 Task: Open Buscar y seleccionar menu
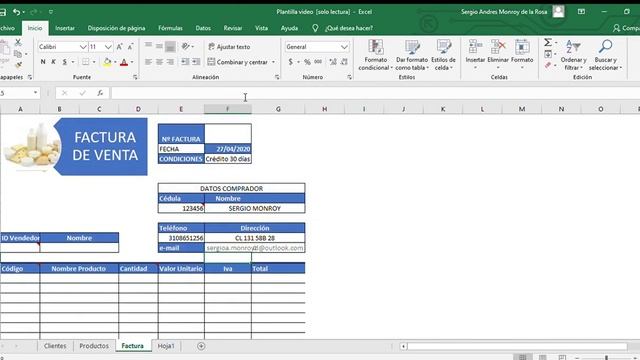pyautogui.click(x=605, y=55)
